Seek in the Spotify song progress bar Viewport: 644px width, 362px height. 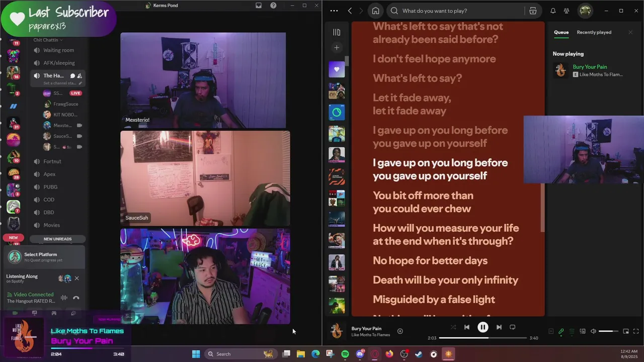click(x=483, y=338)
